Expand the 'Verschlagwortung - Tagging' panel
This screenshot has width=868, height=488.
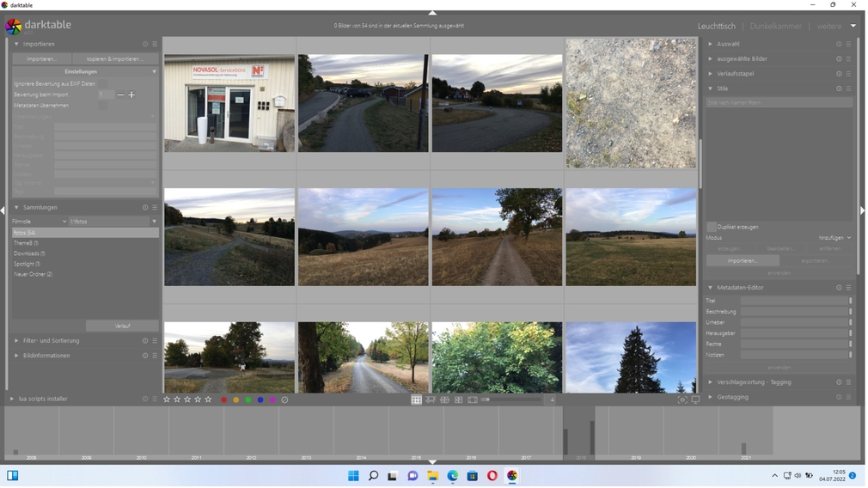point(754,381)
